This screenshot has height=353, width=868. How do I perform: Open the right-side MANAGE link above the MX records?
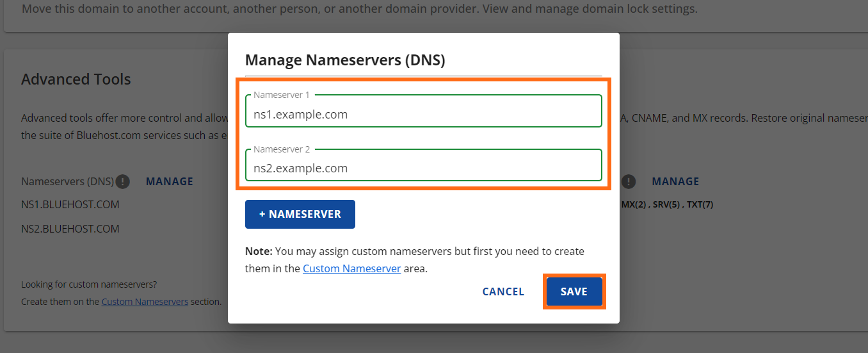(675, 181)
